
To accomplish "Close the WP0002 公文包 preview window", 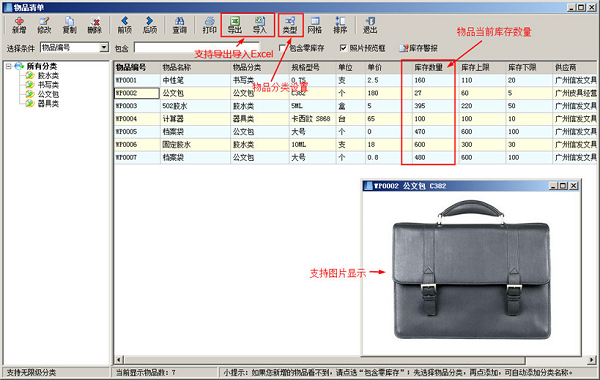I will (x=573, y=186).
